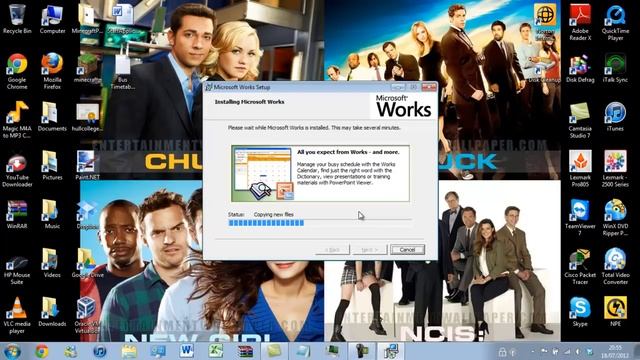This screenshot has width=640, height=360.
Task: Open the WinRAR desktop shortcut
Action: (17, 214)
